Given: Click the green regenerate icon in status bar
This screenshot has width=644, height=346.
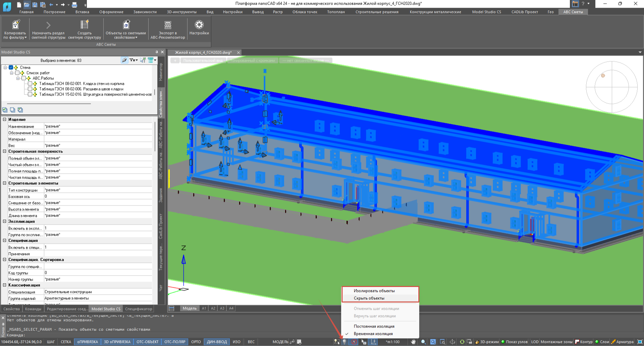Looking at the screenshot, I should tap(462, 342).
